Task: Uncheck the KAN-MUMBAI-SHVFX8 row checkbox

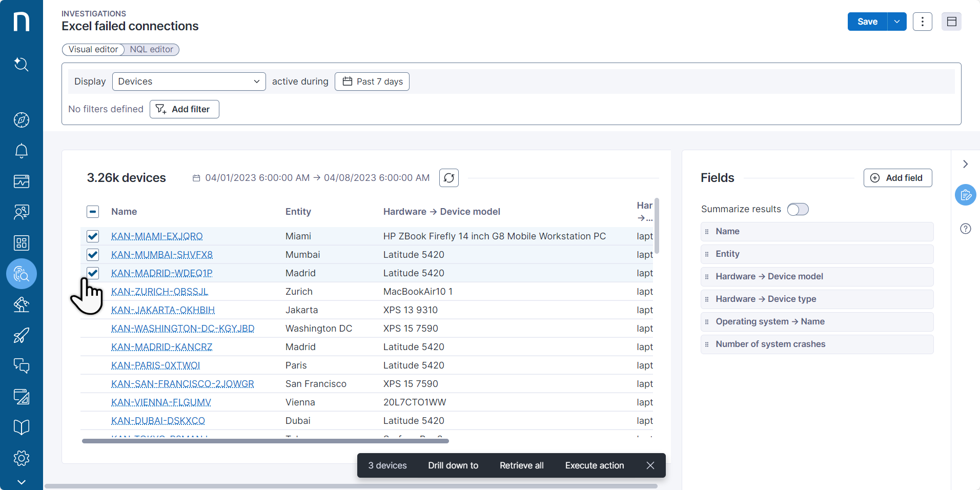Action: (93, 255)
